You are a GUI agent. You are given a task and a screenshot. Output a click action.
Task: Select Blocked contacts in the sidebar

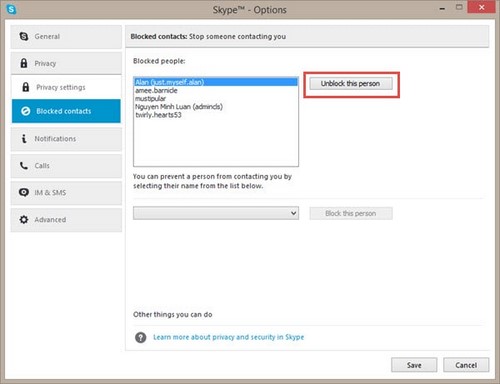(x=66, y=111)
